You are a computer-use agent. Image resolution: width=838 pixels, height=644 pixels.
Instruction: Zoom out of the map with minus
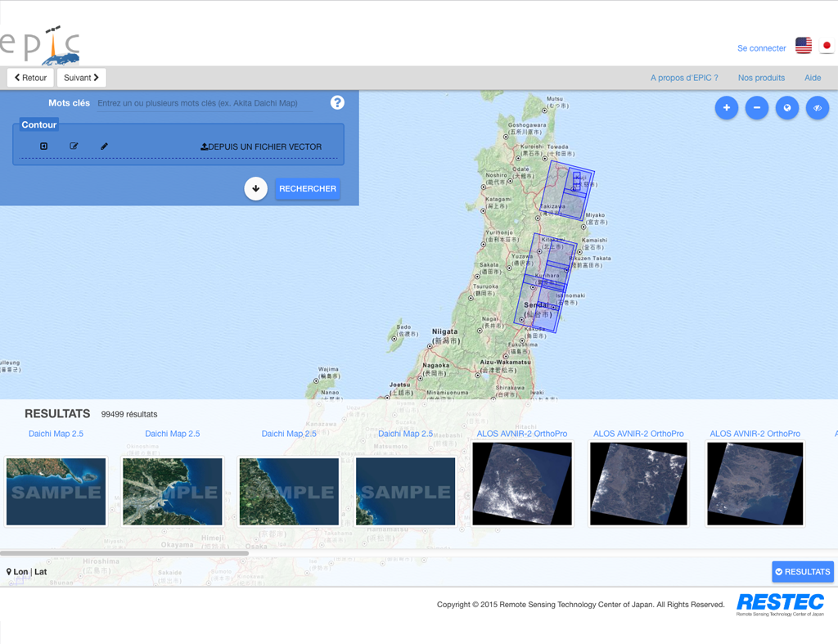click(x=757, y=108)
